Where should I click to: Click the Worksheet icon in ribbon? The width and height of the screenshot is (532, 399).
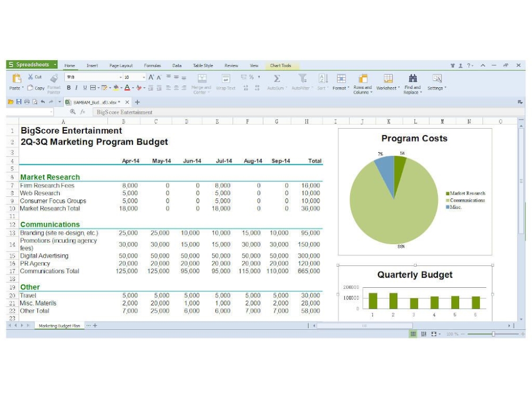click(x=388, y=78)
